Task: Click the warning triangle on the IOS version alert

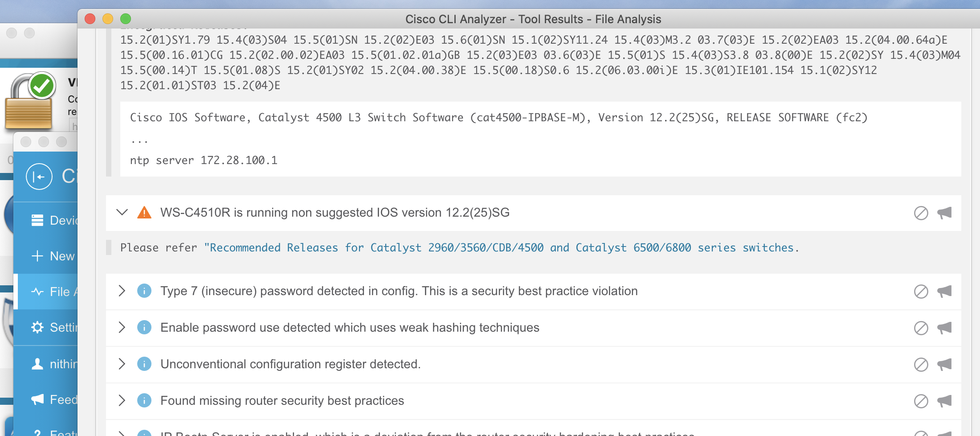Action: point(143,213)
